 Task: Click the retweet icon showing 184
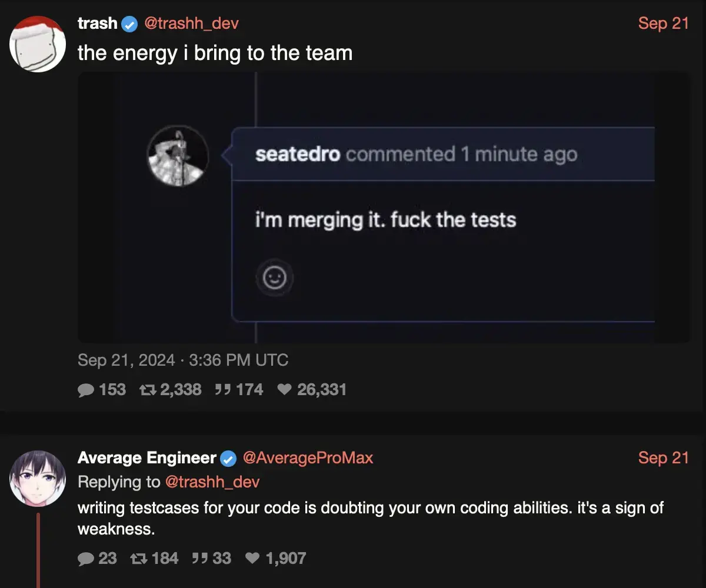[x=139, y=559]
